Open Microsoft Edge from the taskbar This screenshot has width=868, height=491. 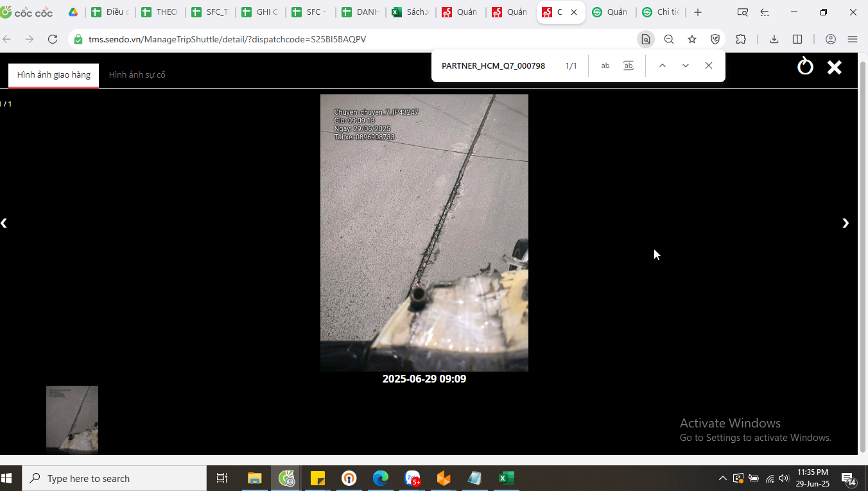[381, 478]
